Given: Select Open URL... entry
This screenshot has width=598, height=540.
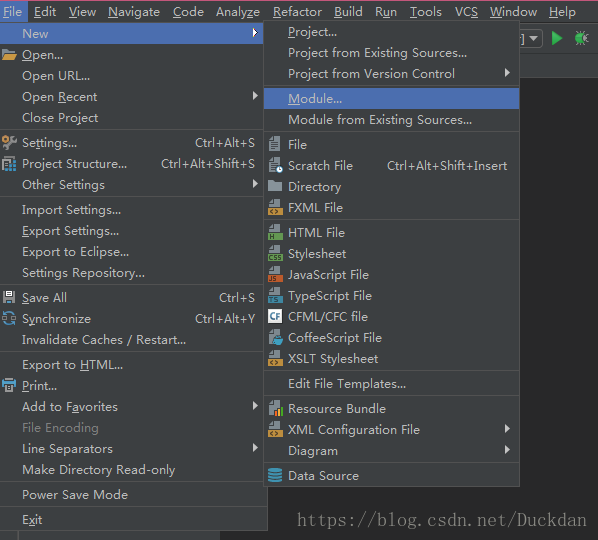Looking at the screenshot, I should pyautogui.click(x=132, y=76).
